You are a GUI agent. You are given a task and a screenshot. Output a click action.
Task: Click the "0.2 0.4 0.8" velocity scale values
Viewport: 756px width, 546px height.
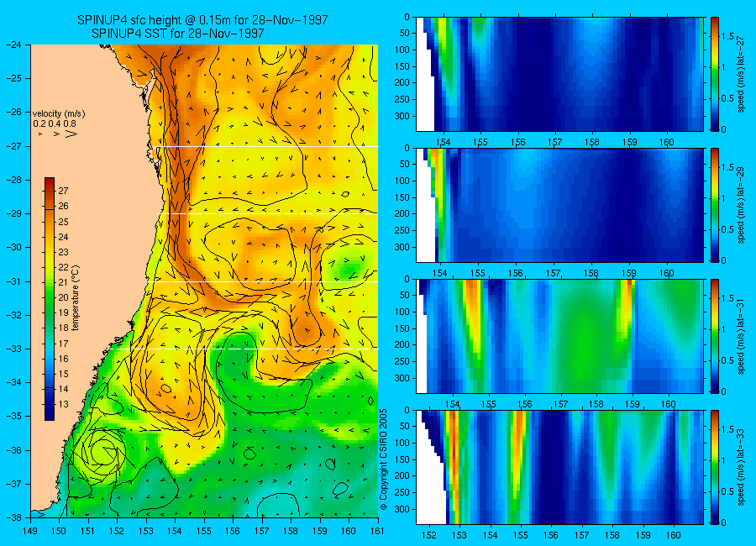tap(55, 124)
